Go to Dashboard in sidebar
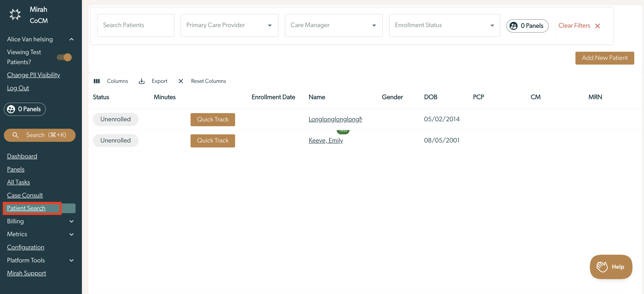This screenshot has width=644, height=294. (x=22, y=156)
